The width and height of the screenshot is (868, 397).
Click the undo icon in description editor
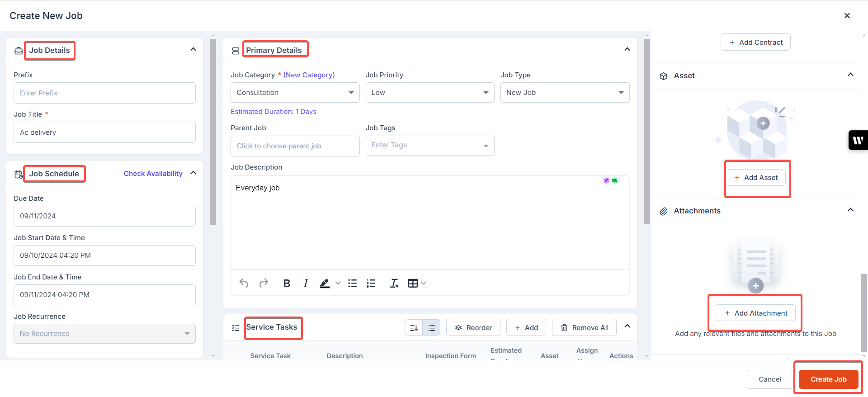(244, 283)
